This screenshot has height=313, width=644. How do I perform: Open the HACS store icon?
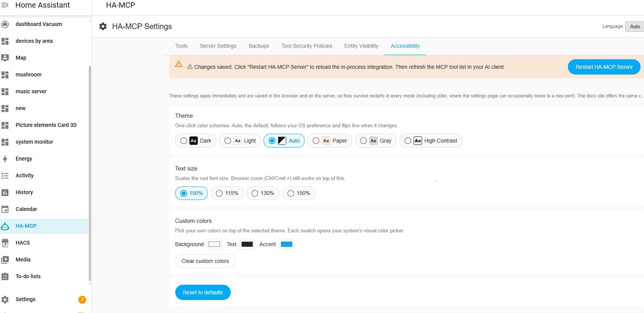click(5, 243)
